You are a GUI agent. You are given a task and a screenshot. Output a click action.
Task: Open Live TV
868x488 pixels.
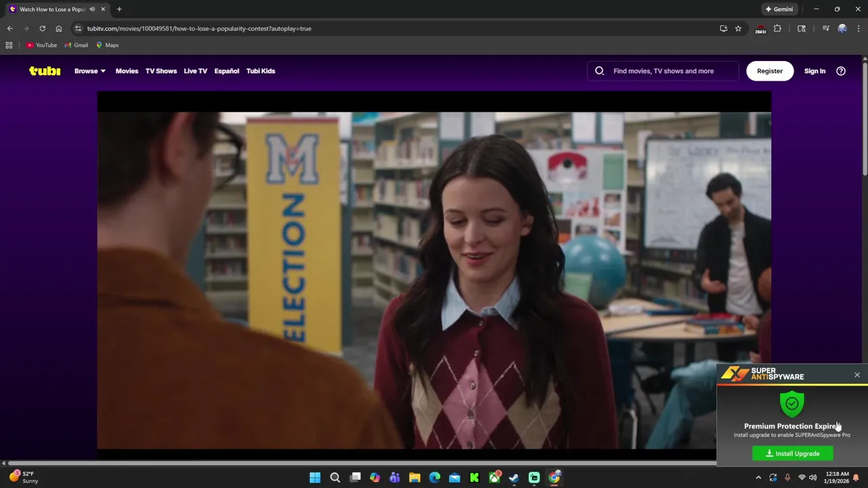tap(195, 70)
